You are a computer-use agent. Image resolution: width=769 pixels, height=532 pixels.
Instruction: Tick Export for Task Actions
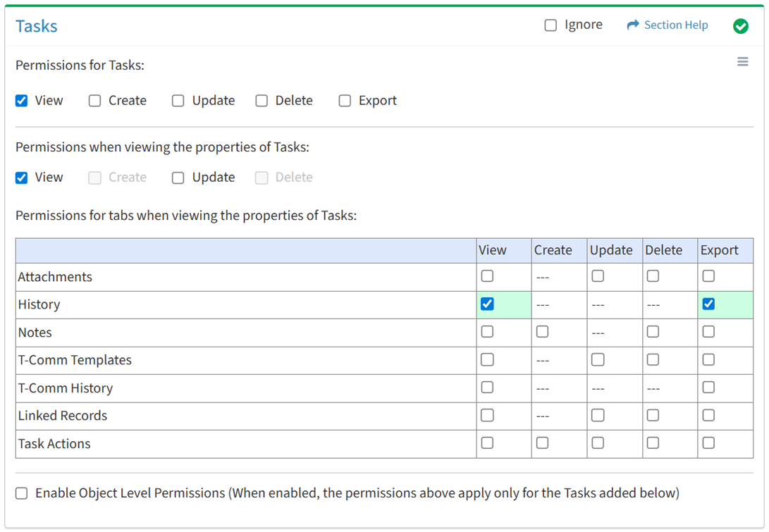coord(708,443)
